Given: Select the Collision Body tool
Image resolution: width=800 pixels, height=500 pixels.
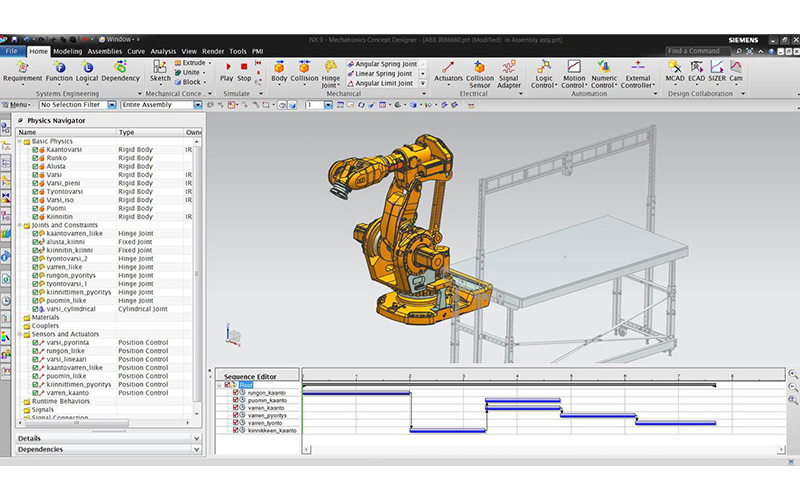Looking at the screenshot, I should pos(304,72).
